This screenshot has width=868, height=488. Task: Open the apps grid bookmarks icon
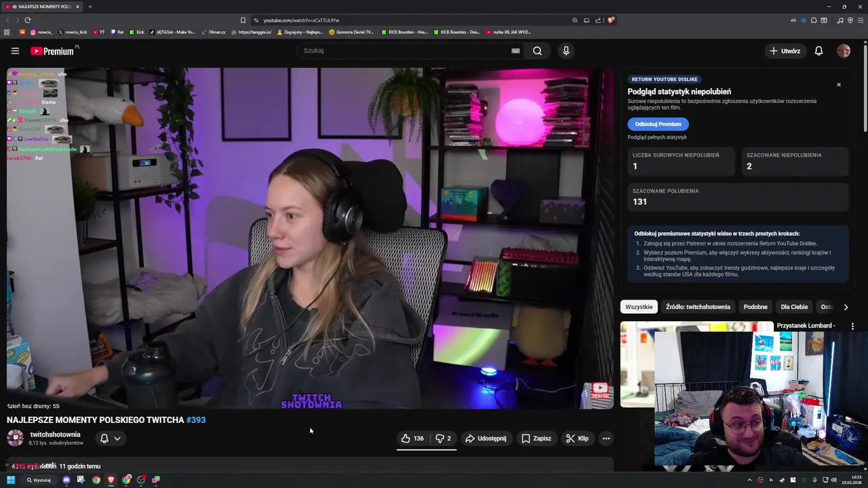click(x=7, y=32)
